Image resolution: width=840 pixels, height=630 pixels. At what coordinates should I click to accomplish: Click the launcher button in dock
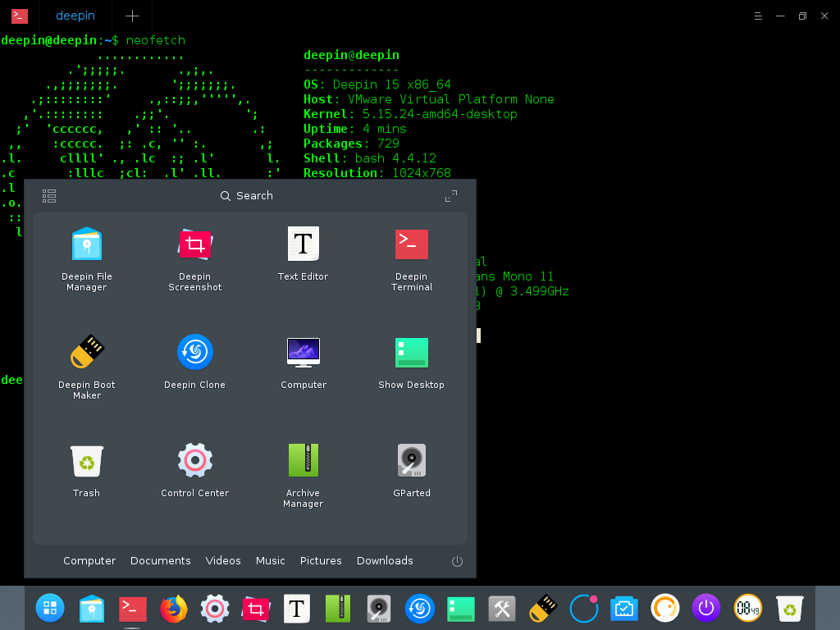tap(50, 608)
